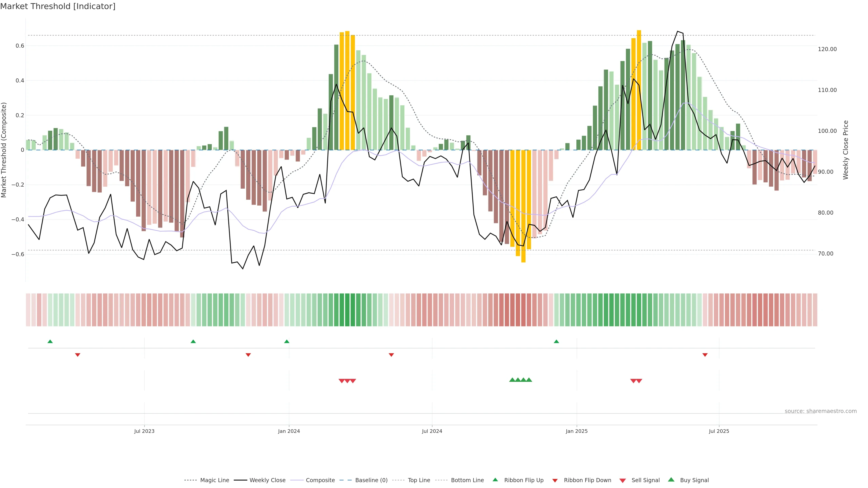Click the Ribbon Flip Up marker before Jan 2025

click(556, 342)
